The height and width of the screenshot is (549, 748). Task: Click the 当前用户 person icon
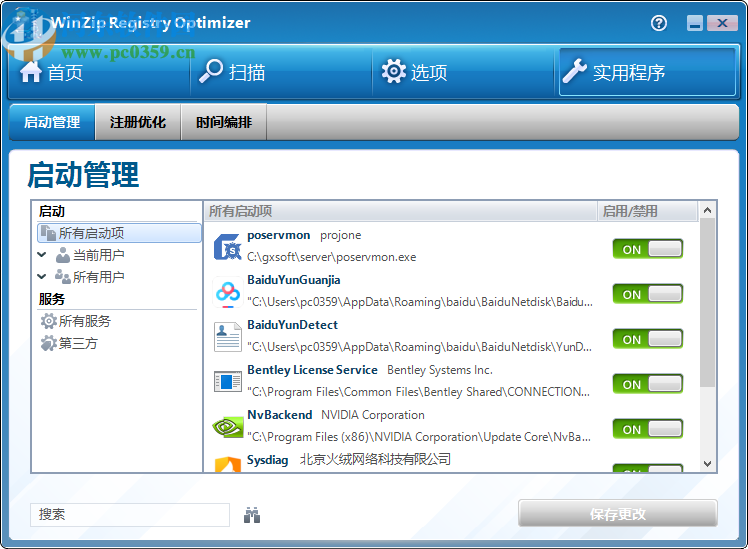point(63,255)
